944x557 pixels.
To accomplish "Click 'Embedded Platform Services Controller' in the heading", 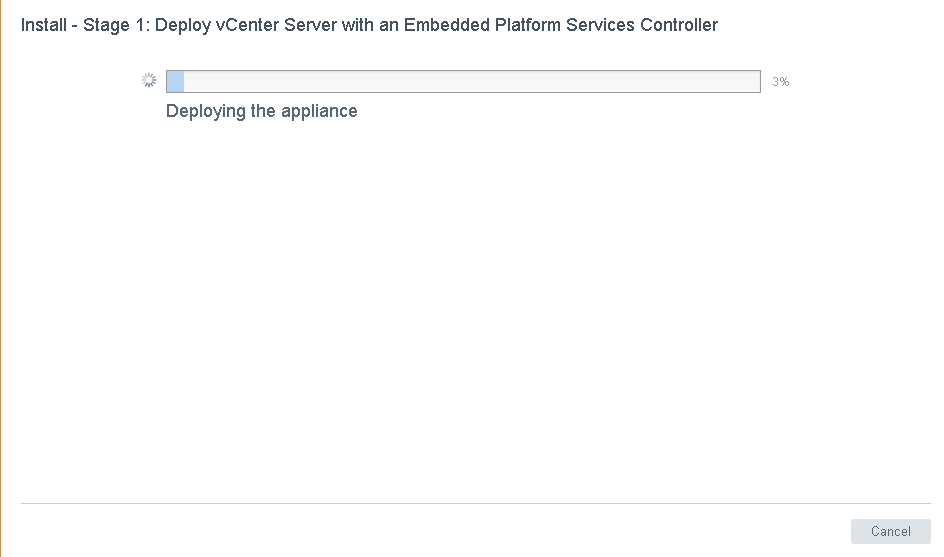I will pyautogui.click(x=561, y=25).
